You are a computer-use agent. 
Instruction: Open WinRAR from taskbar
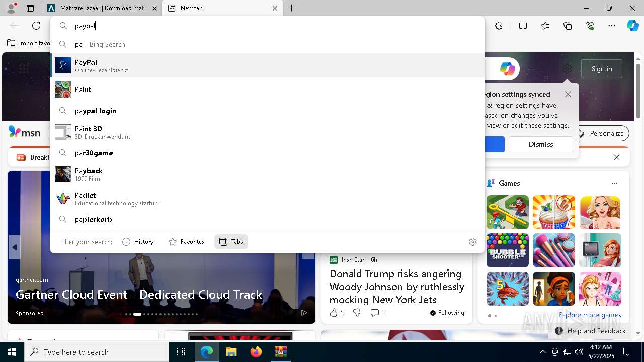280,352
